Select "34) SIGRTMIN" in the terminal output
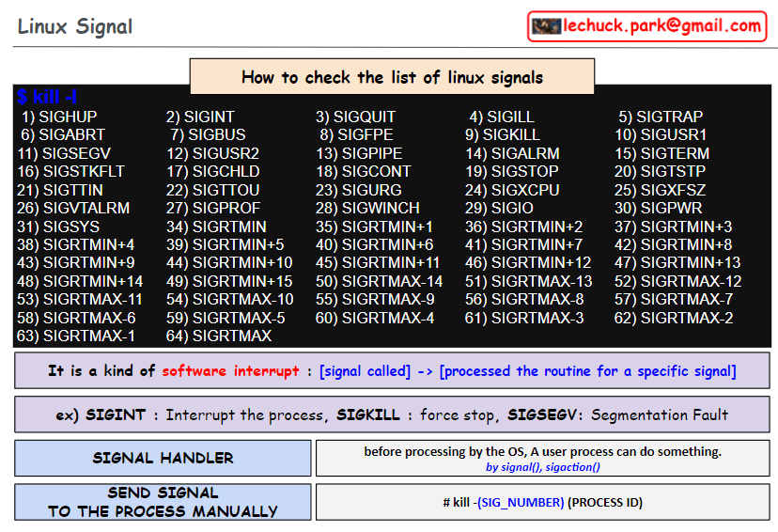Viewport: 778px width, 532px height. pyautogui.click(x=216, y=227)
